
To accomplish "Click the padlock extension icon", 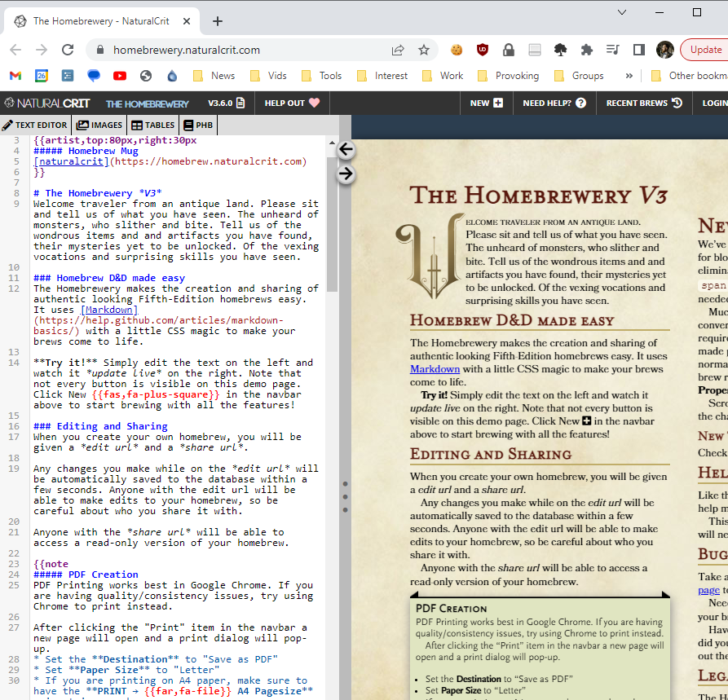I will pyautogui.click(x=509, y=50).
